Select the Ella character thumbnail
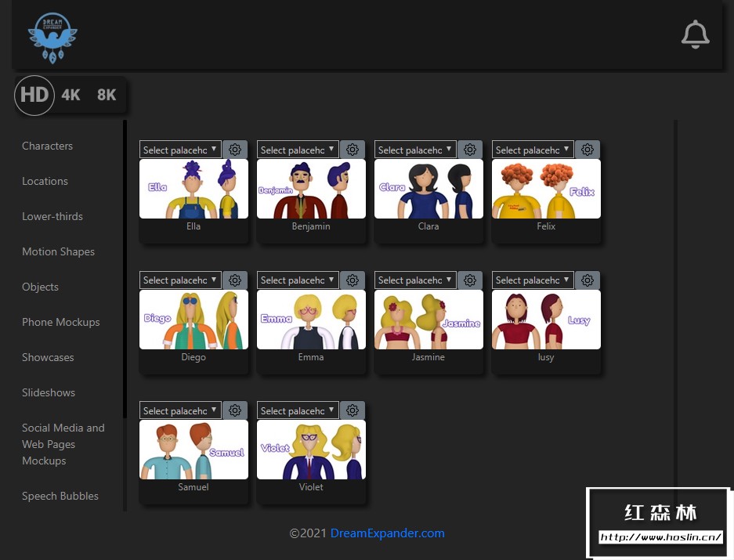This screenshot has height=560, width=734. point(193,189)
